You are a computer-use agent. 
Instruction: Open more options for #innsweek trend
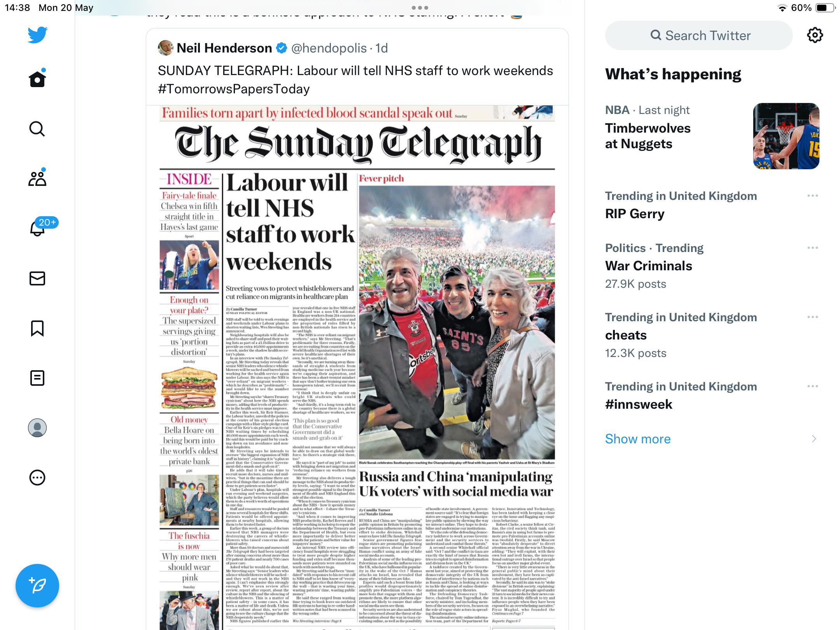(812, 386)
